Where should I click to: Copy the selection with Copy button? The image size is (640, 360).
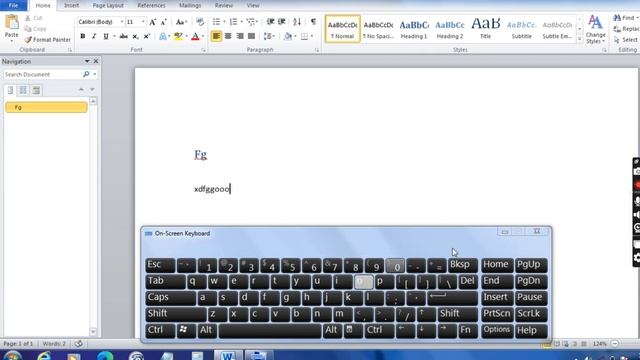pos(36,29)
